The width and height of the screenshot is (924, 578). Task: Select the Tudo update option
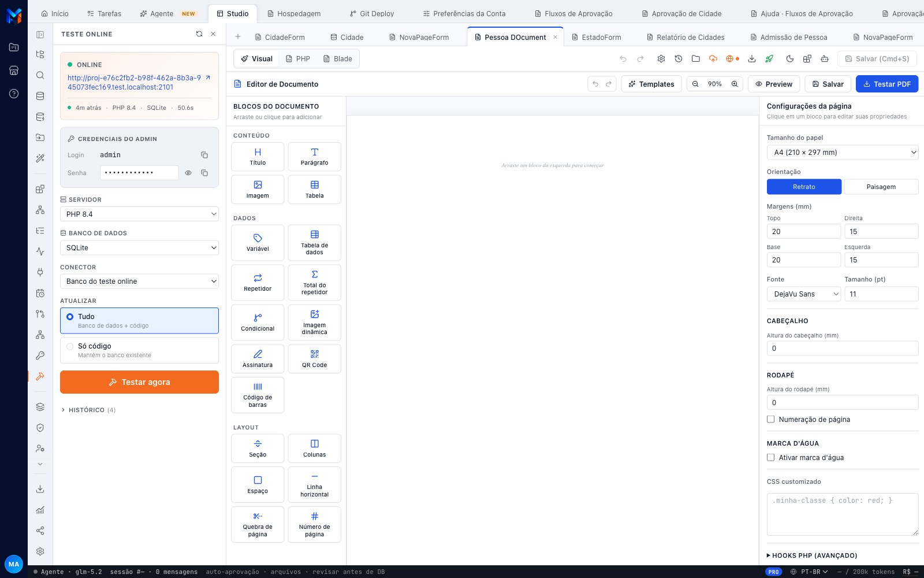(139, 321)
